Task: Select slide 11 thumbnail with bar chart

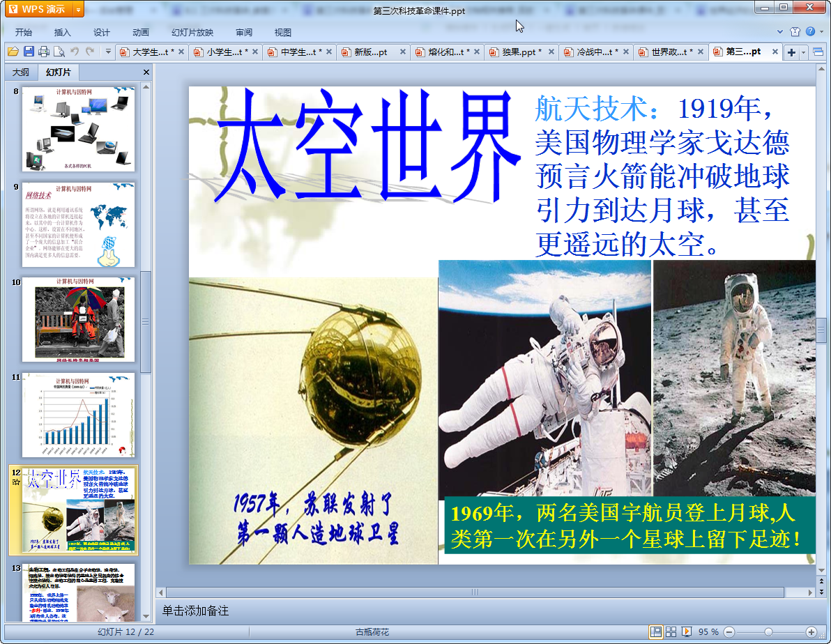Action: (79, 415)
